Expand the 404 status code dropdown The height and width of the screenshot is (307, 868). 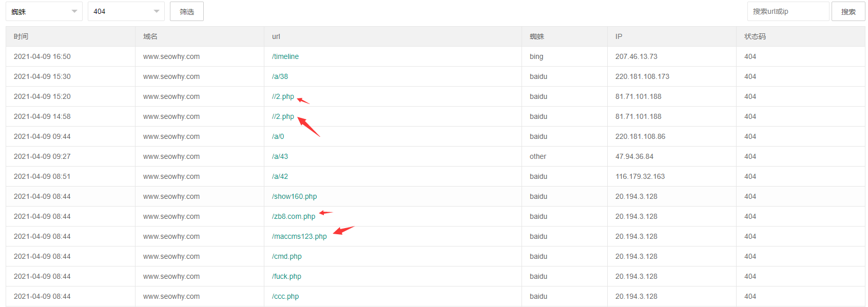click(126, 11)
